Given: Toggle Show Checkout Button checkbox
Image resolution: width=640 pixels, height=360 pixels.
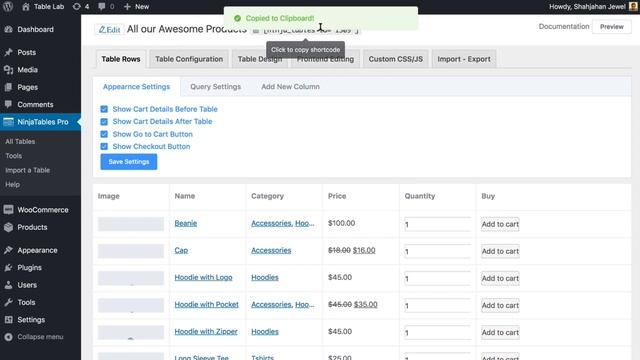Looking at the screenshot, I should [x=104, y=146].
